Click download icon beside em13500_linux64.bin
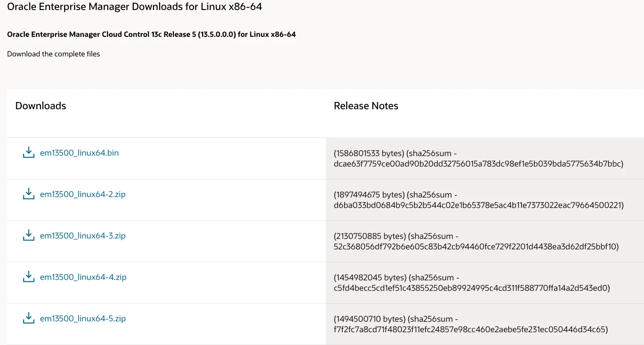 click(29, 152)
